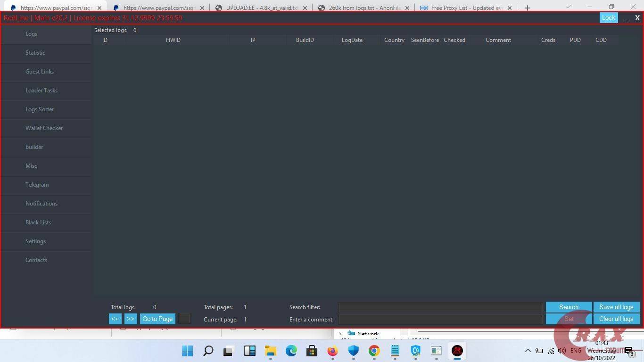
Task: Close the AnonFile browser tab
Action: point(407,8)
